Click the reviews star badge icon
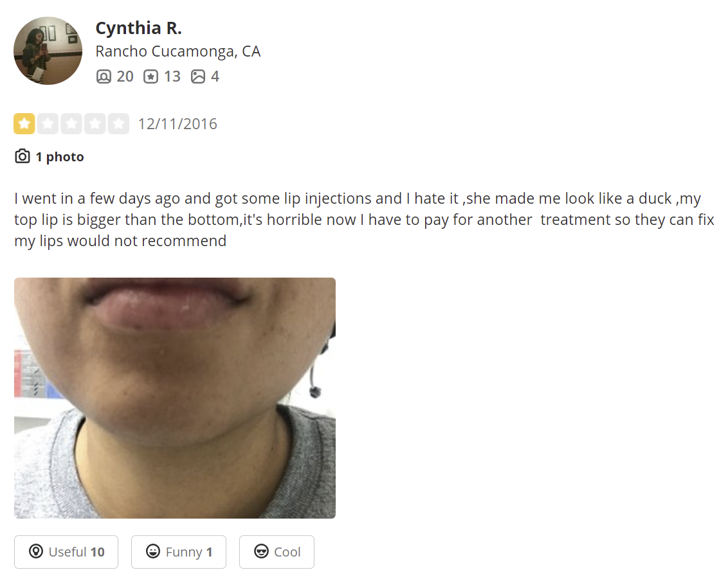The height and width of the screenshot is (579, 728). tap(150, 76)
